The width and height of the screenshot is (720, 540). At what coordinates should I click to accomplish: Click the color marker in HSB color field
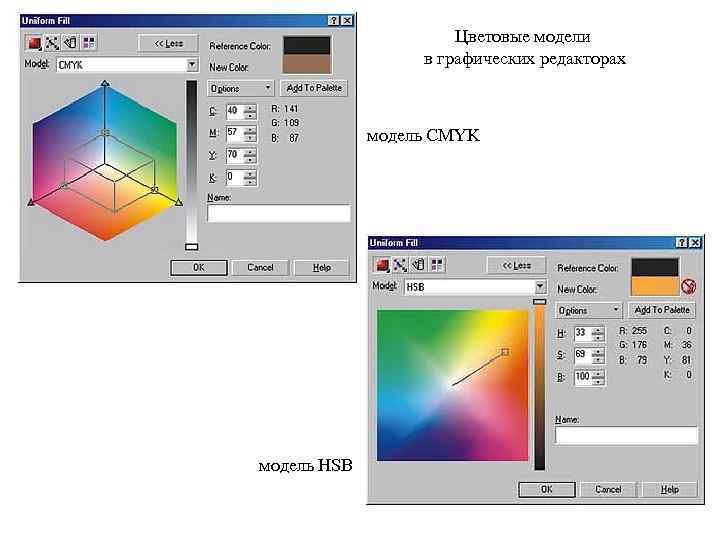pos(505,352)
